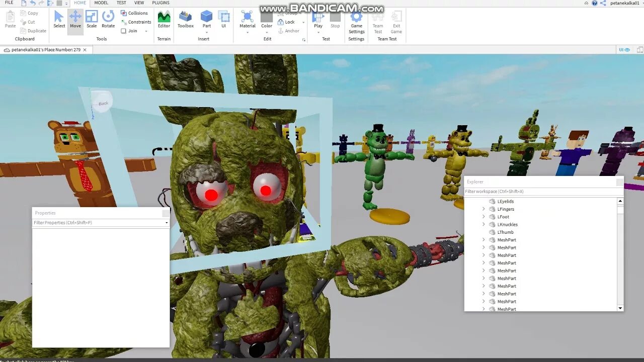
Task: Click the Cut scissors icon
Action: pyautogui.click(x=24, y=22)
